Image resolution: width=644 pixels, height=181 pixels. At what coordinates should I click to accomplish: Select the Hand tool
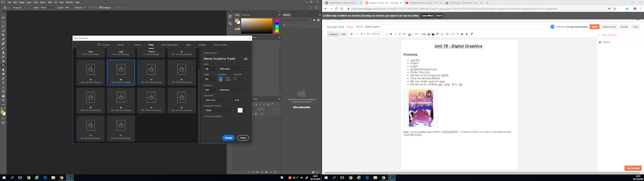tap(3, 96)
